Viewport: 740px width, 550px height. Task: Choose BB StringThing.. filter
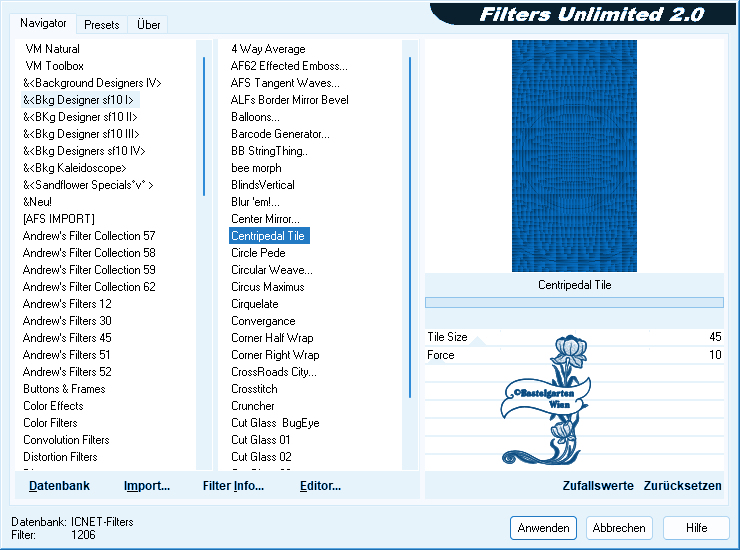pos(269,151)
